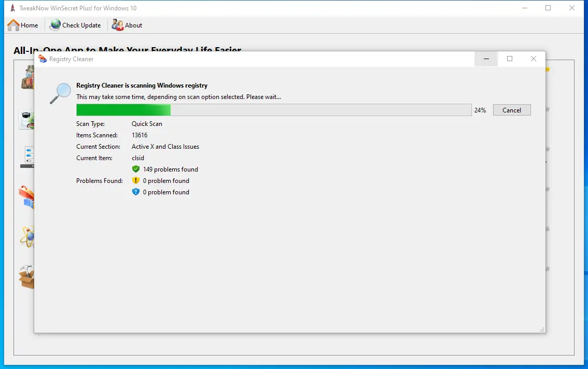The image size is (588, 369).
Task: Maximize the TweakNow WinSecret main window
Action: (548, 8)
